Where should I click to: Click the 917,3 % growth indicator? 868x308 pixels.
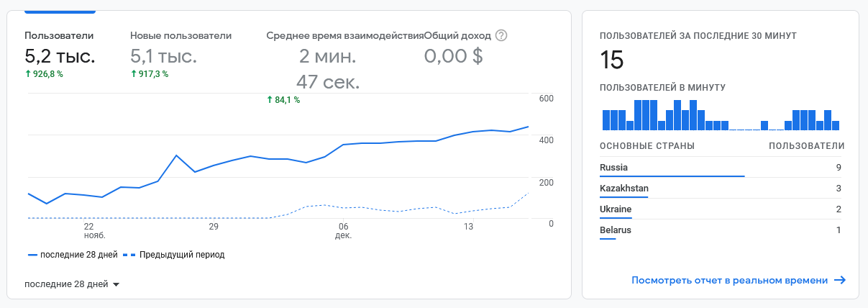tap(150, 73)
